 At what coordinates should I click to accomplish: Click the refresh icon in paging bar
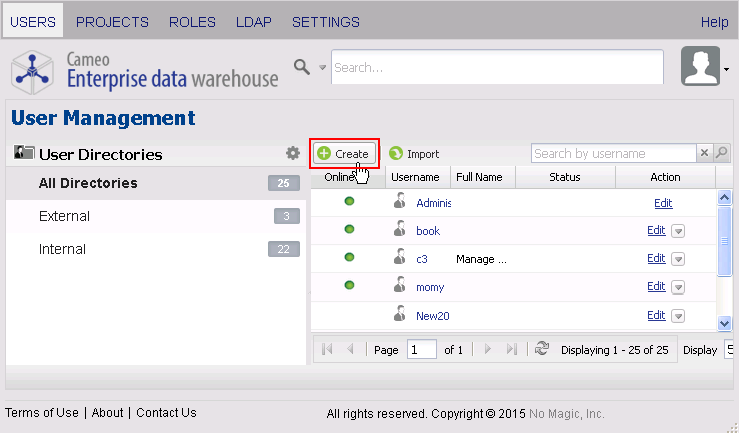point(542,349)
